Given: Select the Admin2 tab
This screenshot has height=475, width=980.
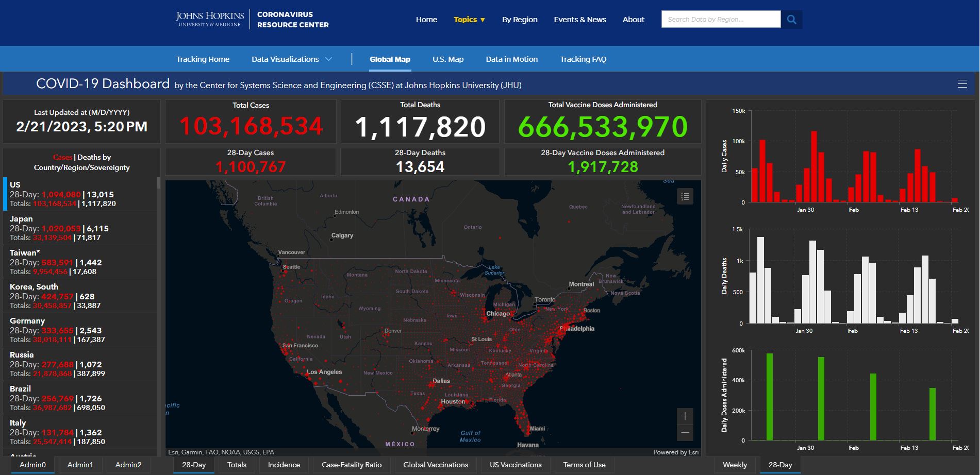Looking at the screenshot, I should click(128, 465).
